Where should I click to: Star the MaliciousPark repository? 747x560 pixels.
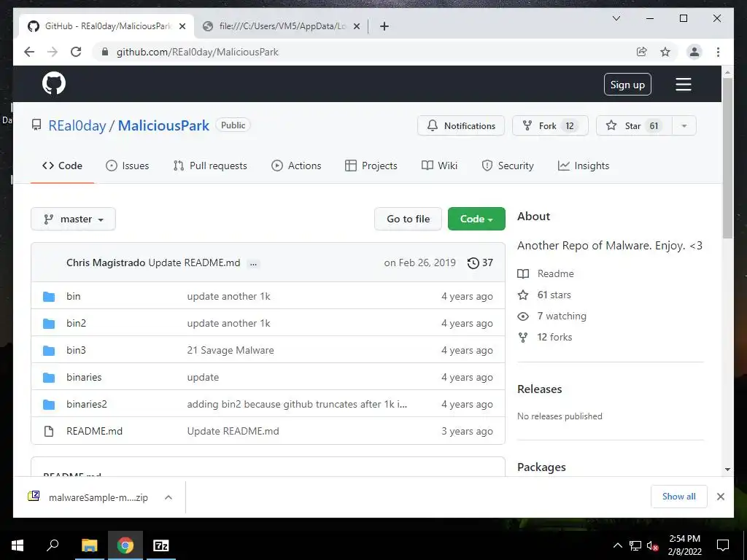(634, 125)
